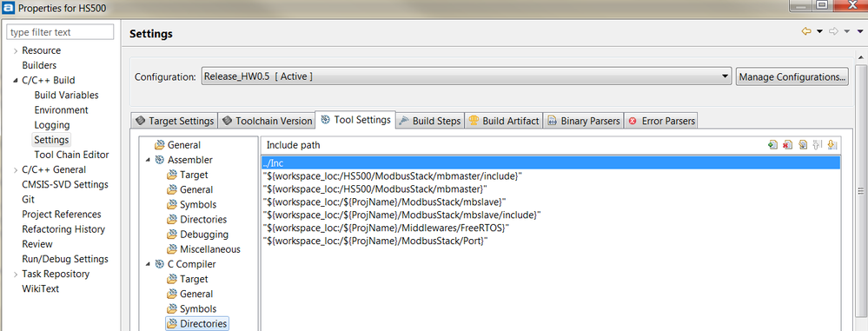This screenshot has width=868, height=331.
Task: Click the Move Up include path icon
Action: pos(818,145)
